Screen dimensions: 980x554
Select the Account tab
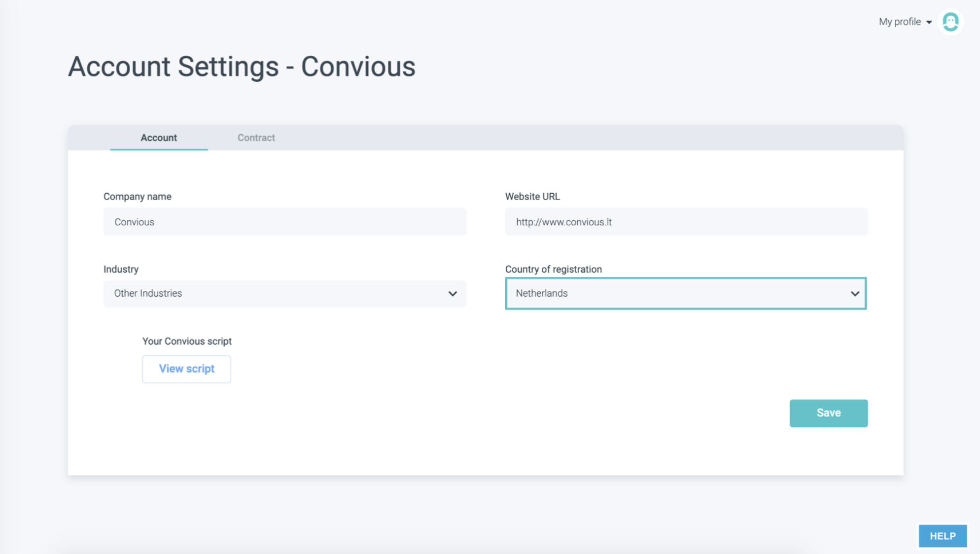(159, 138)
